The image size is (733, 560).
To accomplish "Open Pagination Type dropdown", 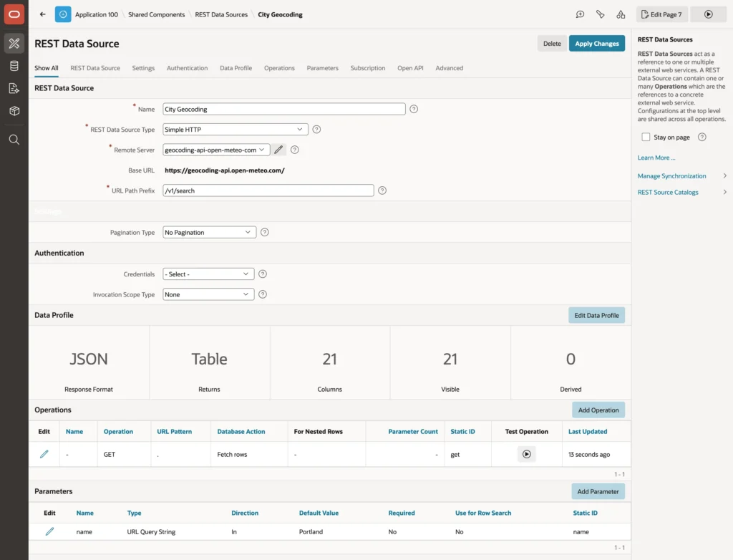I will pyautogui.click(x=209, y=232).
